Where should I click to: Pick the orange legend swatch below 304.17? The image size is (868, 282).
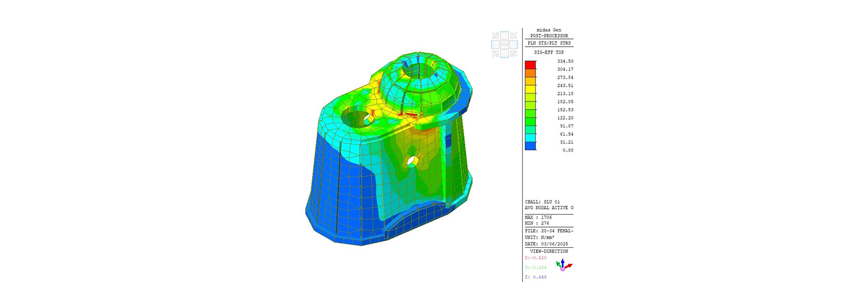coord(530,73)
